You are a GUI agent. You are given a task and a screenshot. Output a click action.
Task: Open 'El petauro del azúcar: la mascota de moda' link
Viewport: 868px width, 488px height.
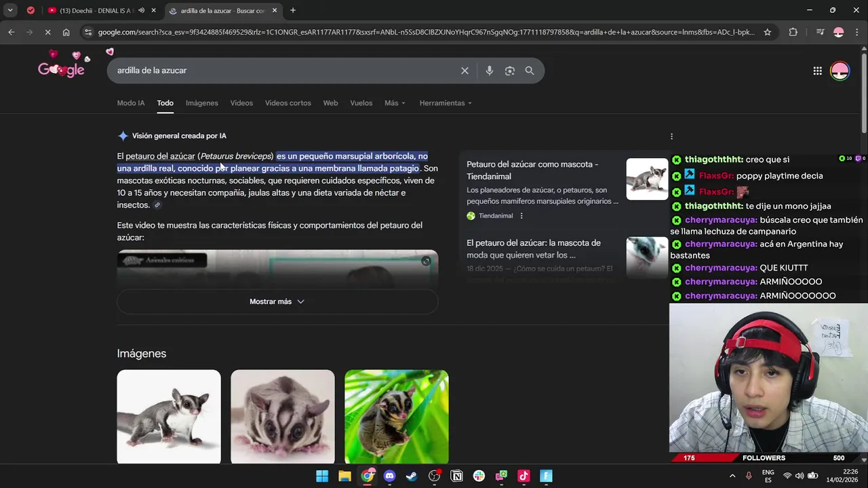click(534, 249)
